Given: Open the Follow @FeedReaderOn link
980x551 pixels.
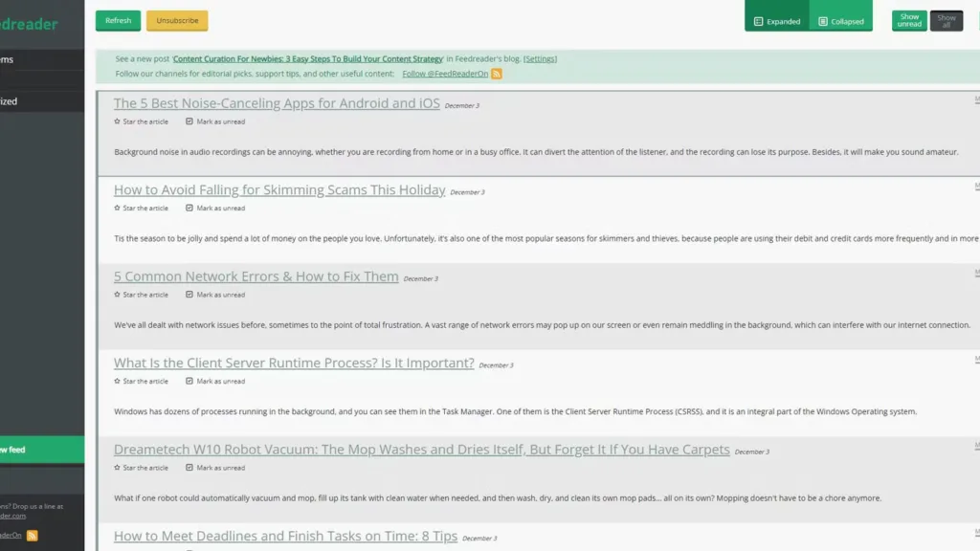Looking at the screenshot, I should click(445, 74).
